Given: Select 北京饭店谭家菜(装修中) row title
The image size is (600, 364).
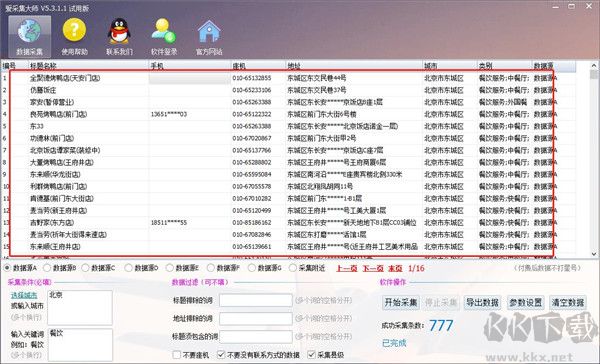Looking at the screenshot, I should pyautogui.click(x=65, y=150).
